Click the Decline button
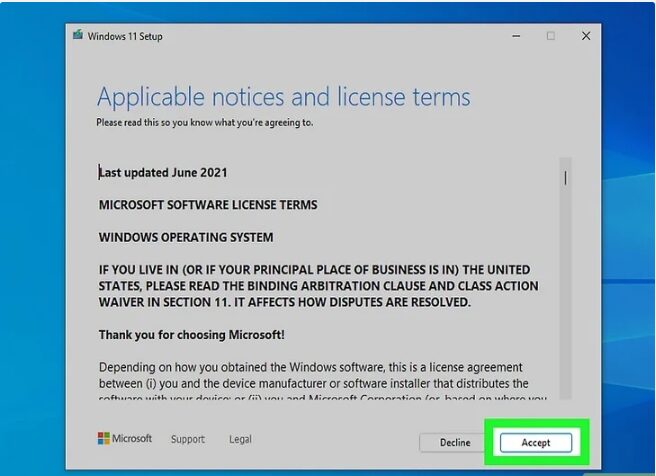 454,443
